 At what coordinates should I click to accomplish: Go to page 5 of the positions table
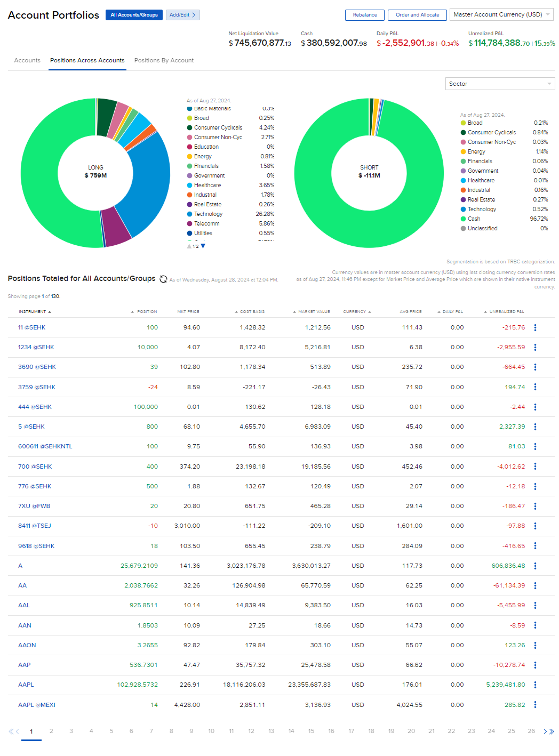111,731
